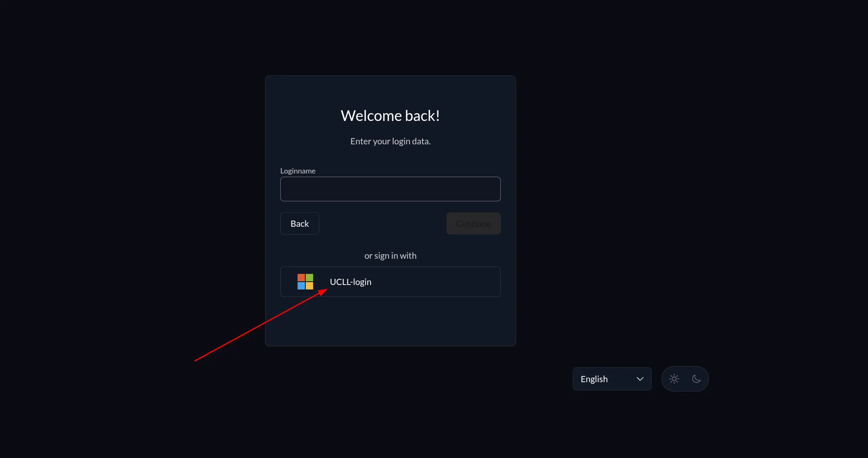Click the Back button

300,223
